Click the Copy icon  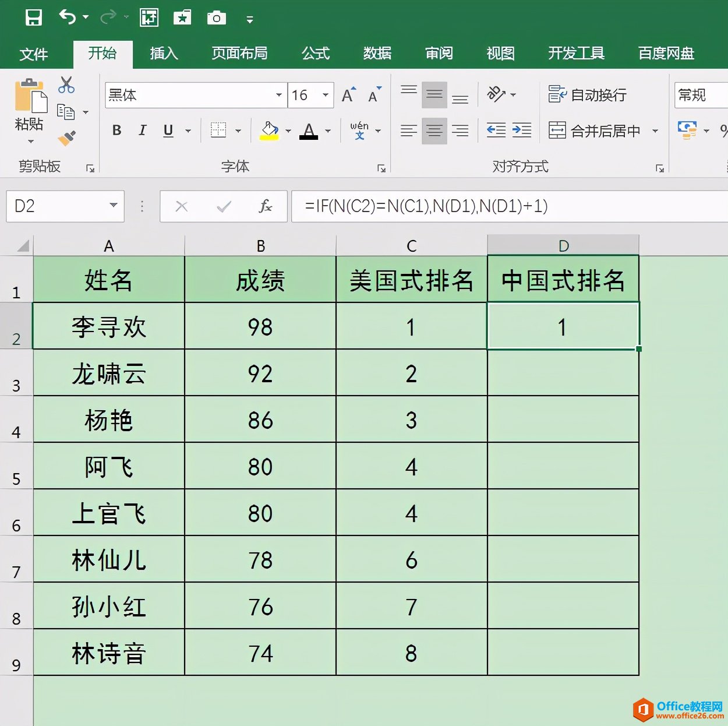tap(66, 111)
